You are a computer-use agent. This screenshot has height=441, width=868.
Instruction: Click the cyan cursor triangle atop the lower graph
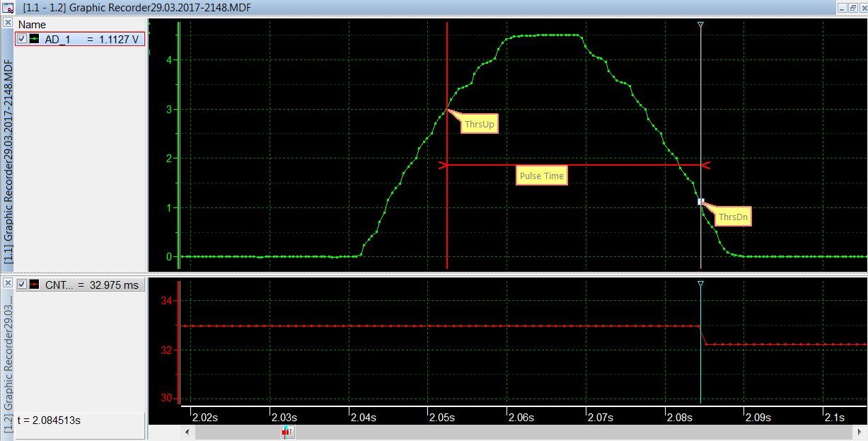click(700, 285)
